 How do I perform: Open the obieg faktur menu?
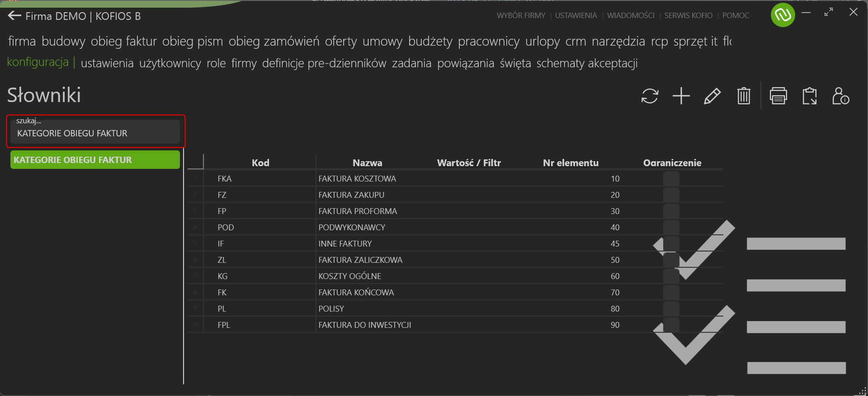(124, 41)
